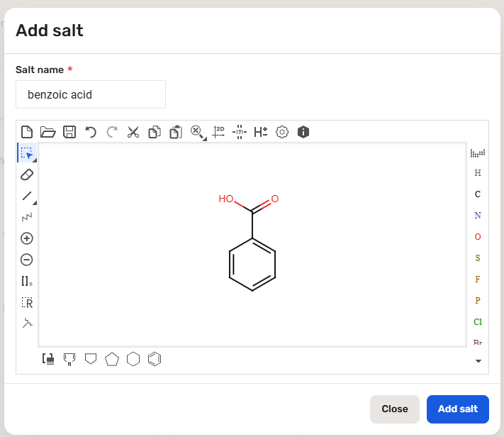Toggle explicit hydrogens with H± icon
The width and height of the screenshot is (504, 437).
click(260, 131)
